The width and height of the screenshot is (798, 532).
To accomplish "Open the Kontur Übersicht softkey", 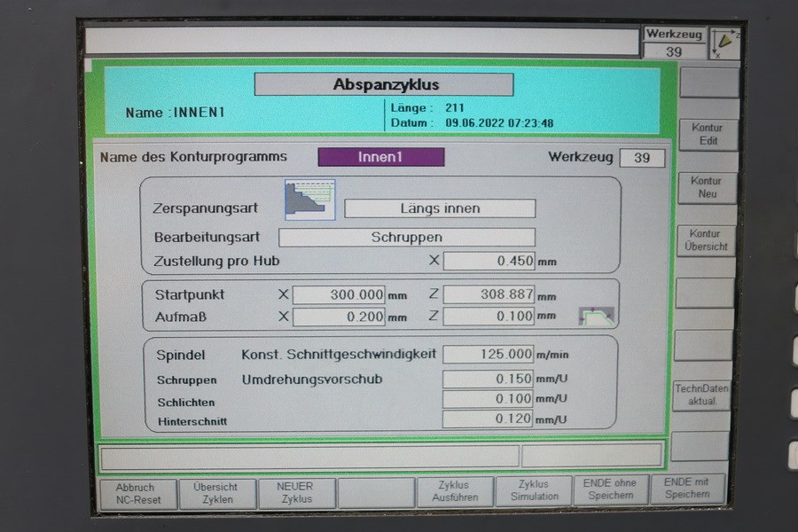I will [x=706, y=239].
